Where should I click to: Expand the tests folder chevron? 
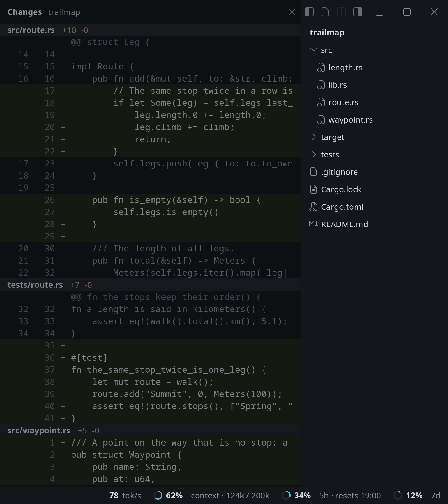pos(314,154)
